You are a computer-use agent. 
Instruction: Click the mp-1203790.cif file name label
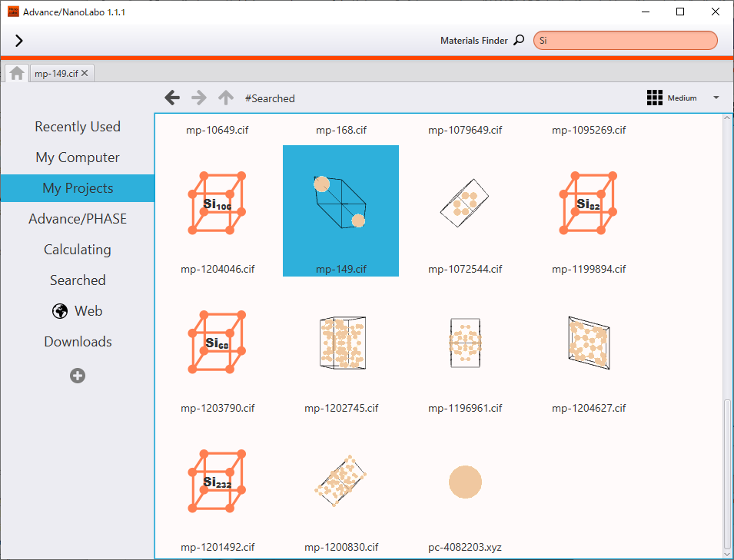[x=218, y=408]
